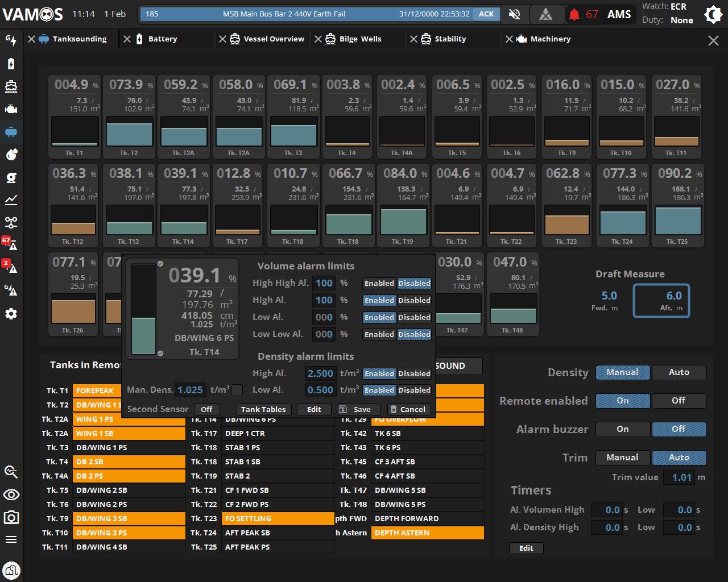The image size is (728, 582).
Task: Open sidebar warning list with 2 badge
Action: [10, 267]
